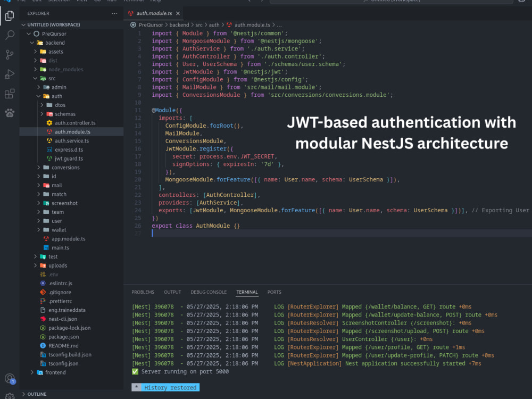Select the TERMINAL panel tab
The width and height of the screenshot is (532, 399).
[x=247, y=292]
